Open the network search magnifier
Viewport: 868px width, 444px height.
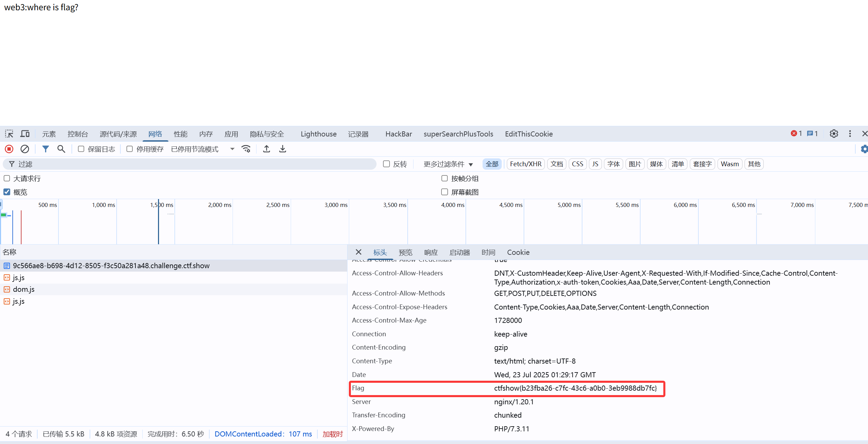tap(61, 149)
